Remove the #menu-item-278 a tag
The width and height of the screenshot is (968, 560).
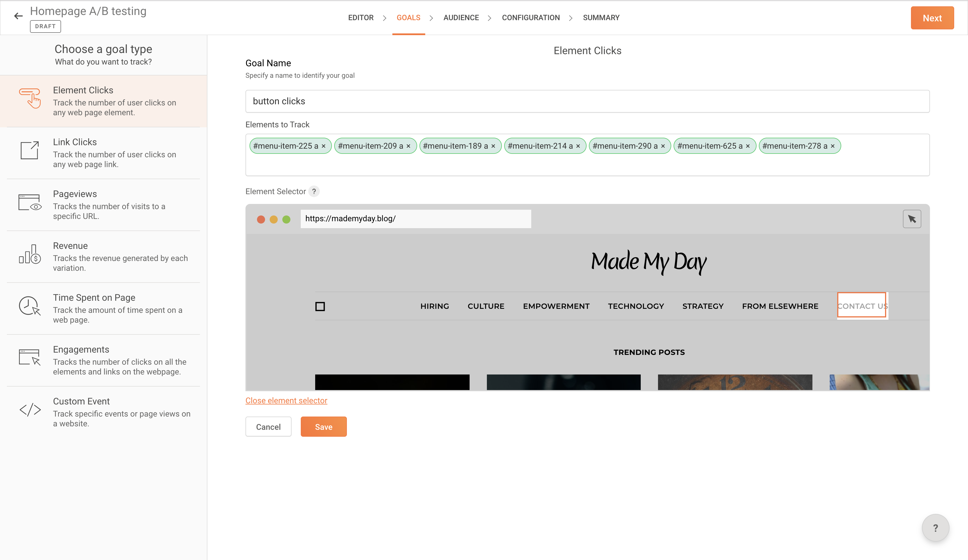(832, 146)
